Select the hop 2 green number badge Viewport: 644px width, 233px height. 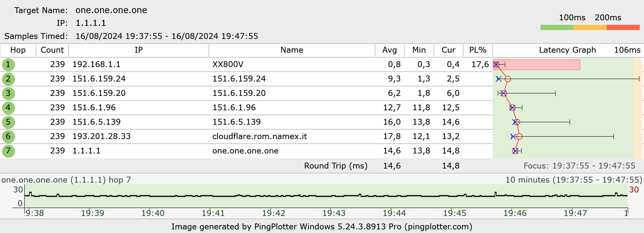(8, 79)
